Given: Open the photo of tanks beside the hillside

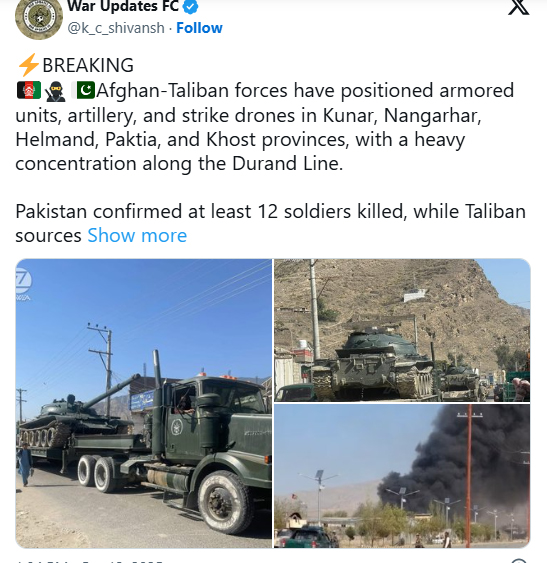Looking at the screenshot, I should (402, 330).
